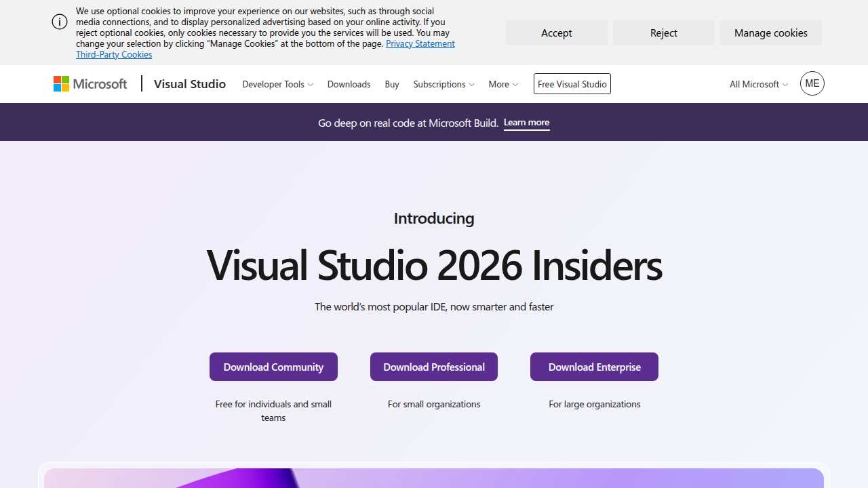
Task: Click the Free Visual Studio button
Action: click(x=572, y=83)
